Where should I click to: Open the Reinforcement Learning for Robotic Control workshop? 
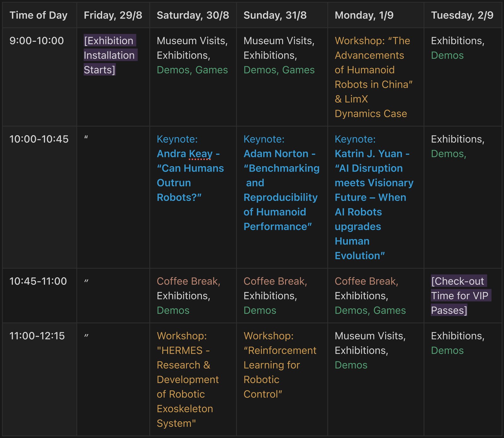point(279,365)
